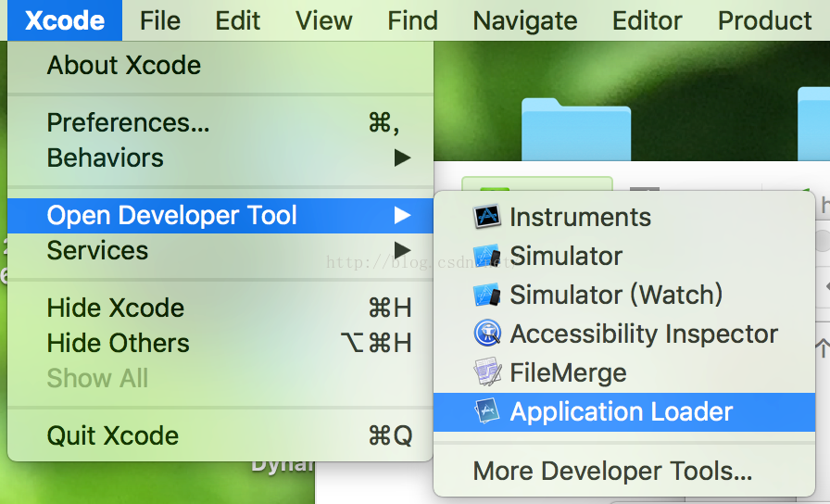
Task: Quit Xcode from the menu
Action: tap(113, 436)
